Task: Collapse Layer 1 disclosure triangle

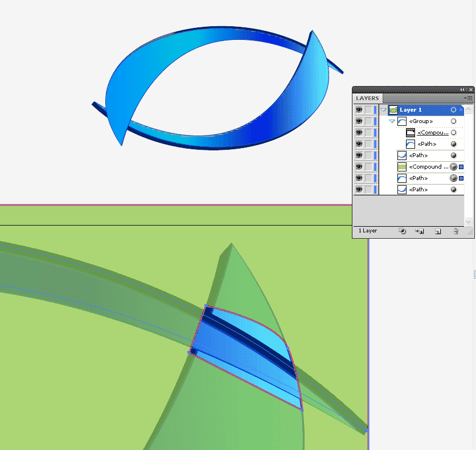Action: 383,110
